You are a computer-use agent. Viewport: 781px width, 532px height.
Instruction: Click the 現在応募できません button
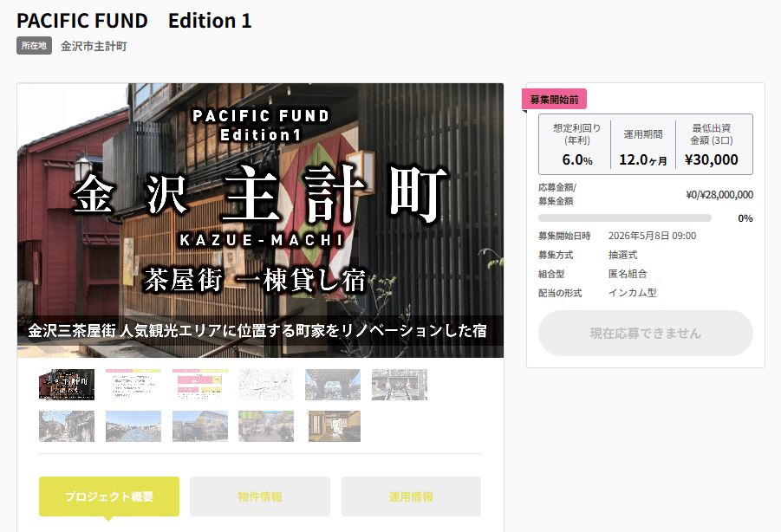click(x=645, y=334)
